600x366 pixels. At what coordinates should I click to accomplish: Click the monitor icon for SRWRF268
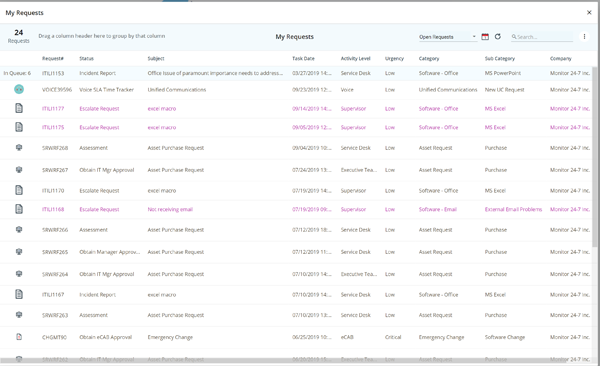[19, 147]
